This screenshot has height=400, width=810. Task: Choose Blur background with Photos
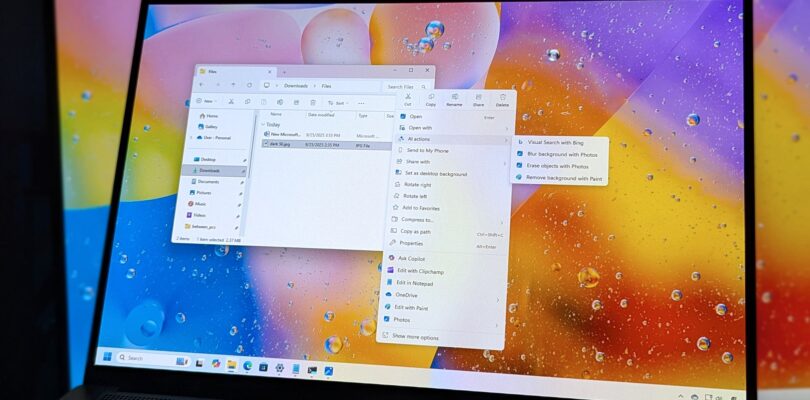point(562,154)
